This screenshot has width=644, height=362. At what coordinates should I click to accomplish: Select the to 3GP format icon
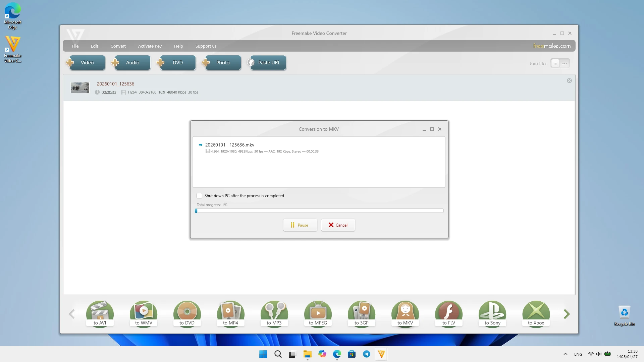362,314
